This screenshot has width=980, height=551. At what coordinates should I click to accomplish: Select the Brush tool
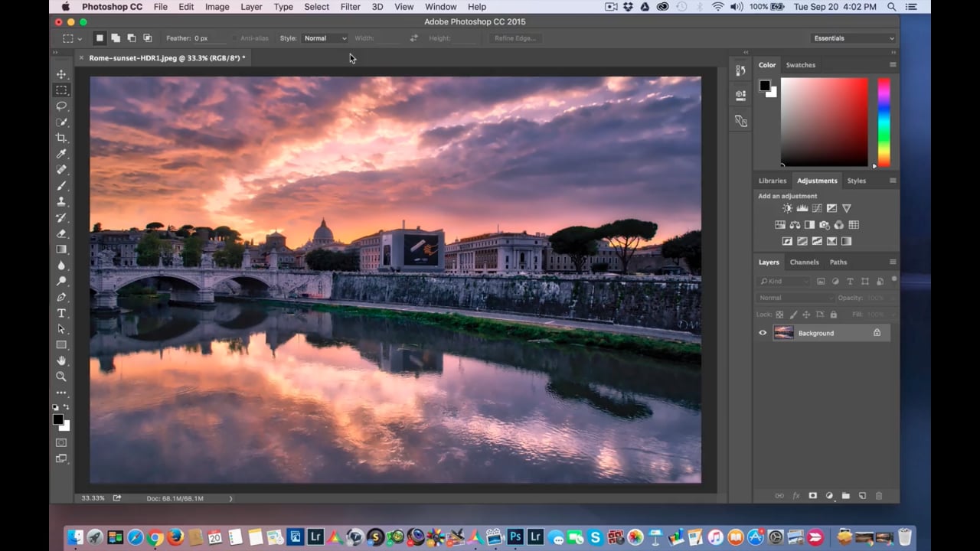[x=61, y=186]
